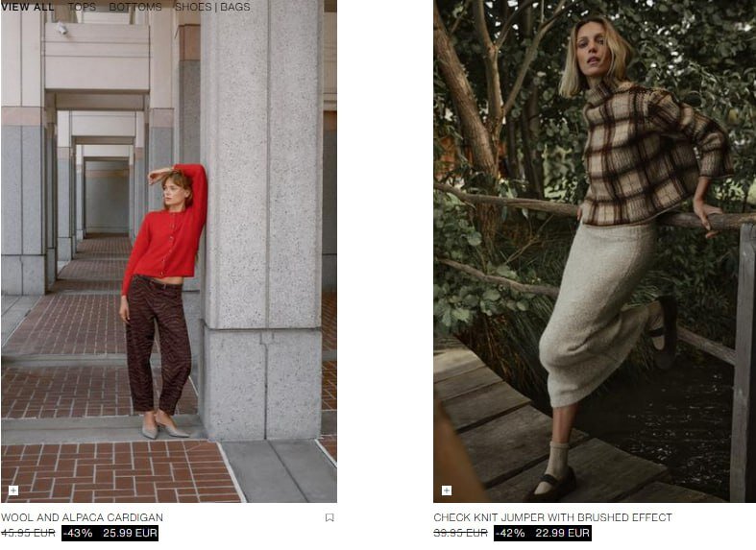Image resolution: width=756 pixels, height=550 pixels.
Task: Switch to the TOPS category
Action: 82,7
